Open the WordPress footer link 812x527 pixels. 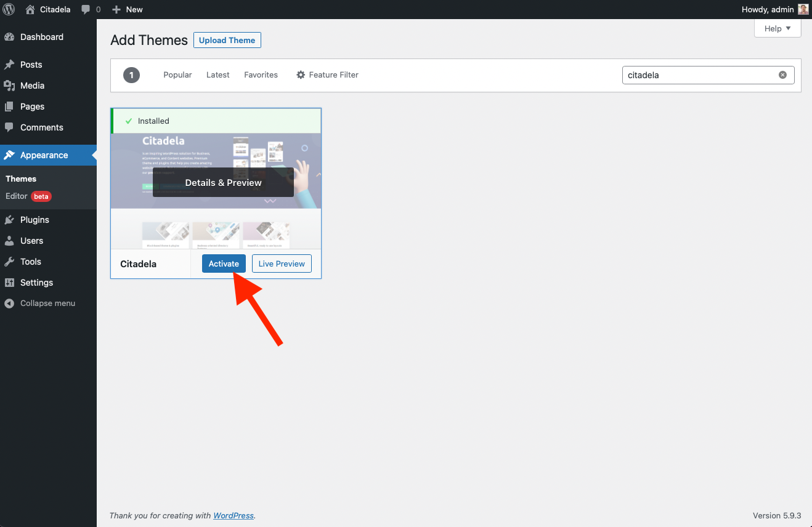pos(233,515)
